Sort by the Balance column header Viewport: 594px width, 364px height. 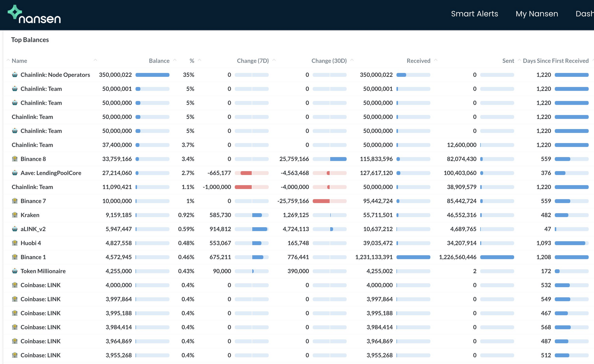click(159, 61)
